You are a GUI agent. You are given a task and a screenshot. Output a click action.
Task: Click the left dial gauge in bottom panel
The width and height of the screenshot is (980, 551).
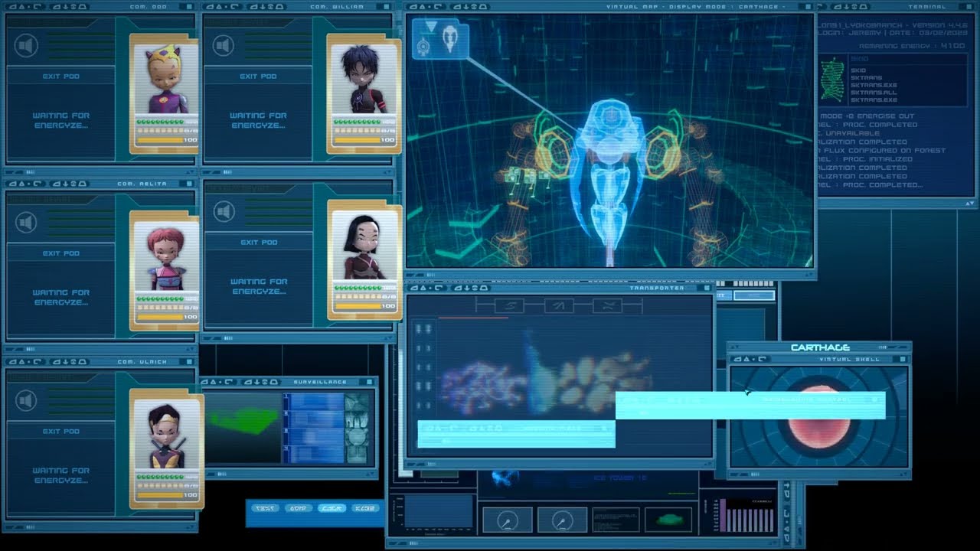pos(507,520)
